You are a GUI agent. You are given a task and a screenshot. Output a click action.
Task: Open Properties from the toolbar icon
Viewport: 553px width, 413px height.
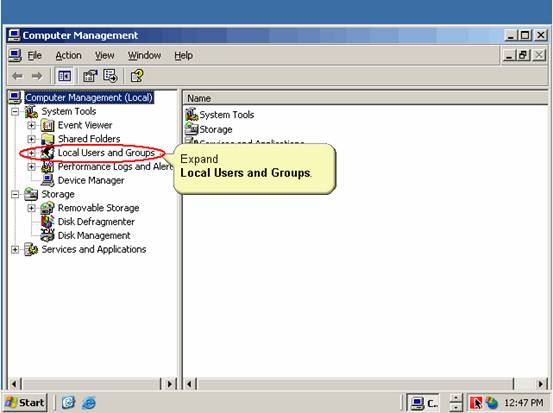click(x=90, y=76)
